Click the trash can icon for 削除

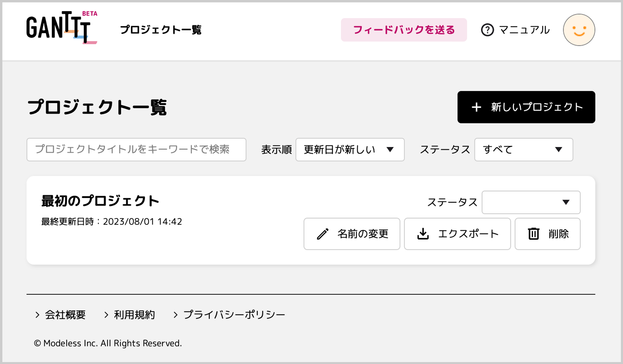(x=533, y=234)
